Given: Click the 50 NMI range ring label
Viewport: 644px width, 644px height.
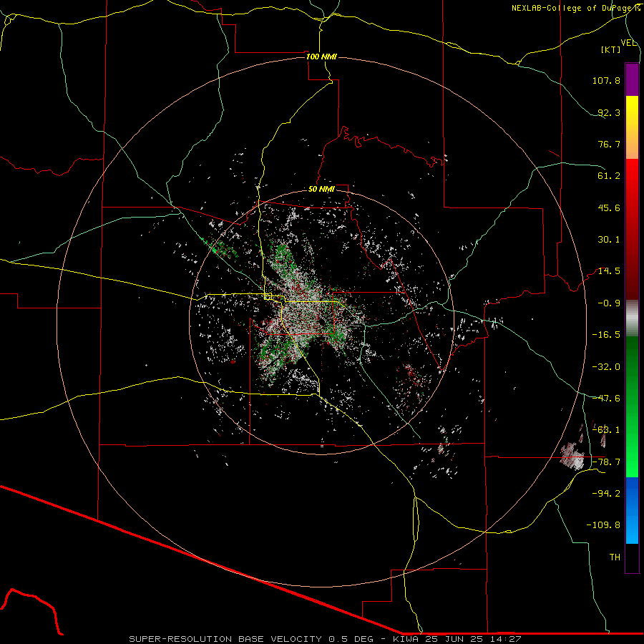Looking at the screenshot, I should click(x=321, y=190).
